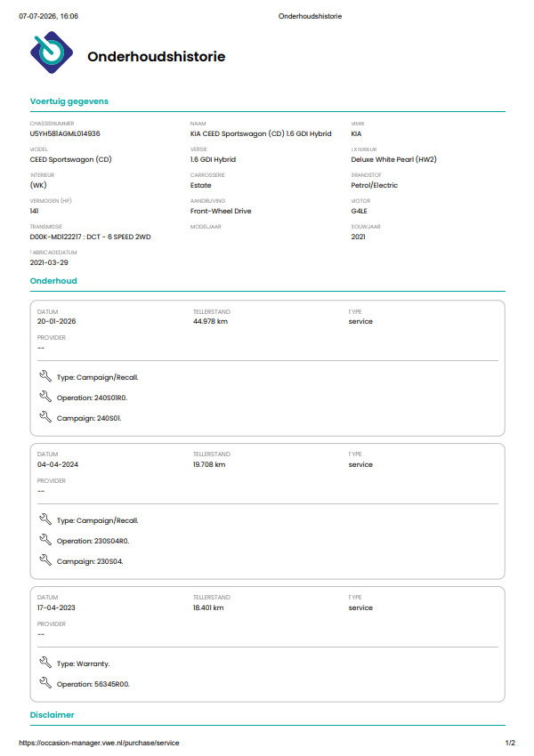The width and height of the screenshot is (534, 756).
Task: Click wrench icon beside Campaign: 240S01
Action: coord(45,416)
